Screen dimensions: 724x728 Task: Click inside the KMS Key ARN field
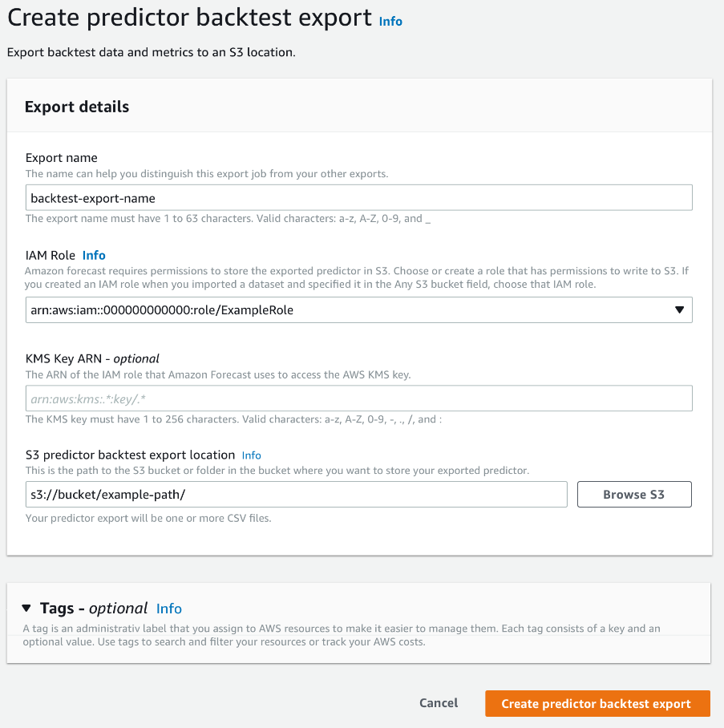(359, 398)
